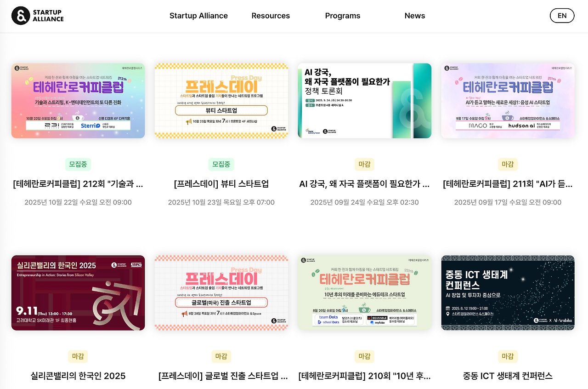Switch language with the EN button
The height and width of the screenshot is (389, 588).
[x=562, y=16]
